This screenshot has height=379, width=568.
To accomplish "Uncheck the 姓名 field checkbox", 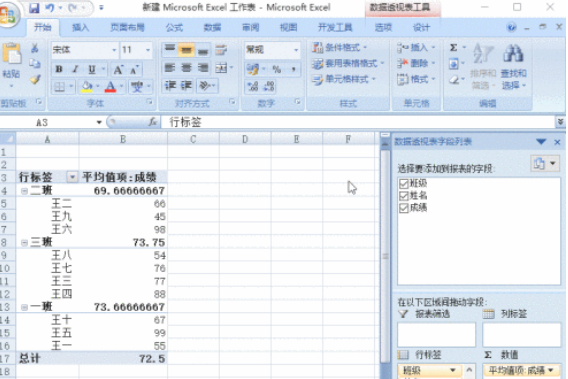I will tap(403, 196).
